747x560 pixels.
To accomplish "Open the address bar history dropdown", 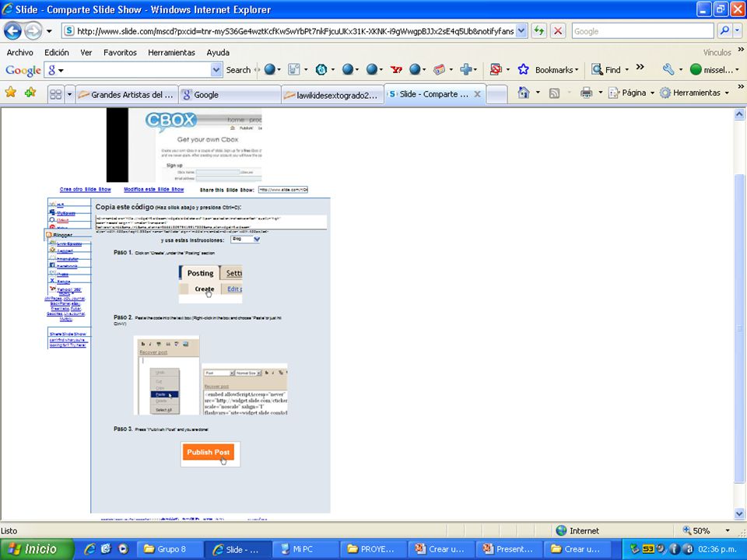I will (x=521, y=31).
